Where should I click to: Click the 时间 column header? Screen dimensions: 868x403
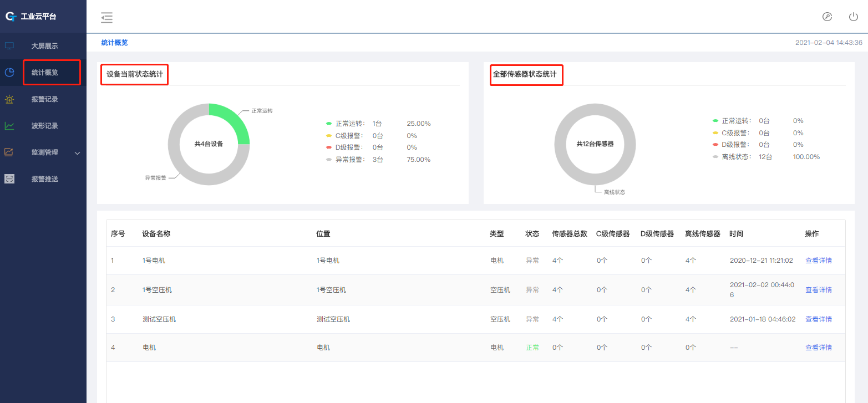coord(737,234)
